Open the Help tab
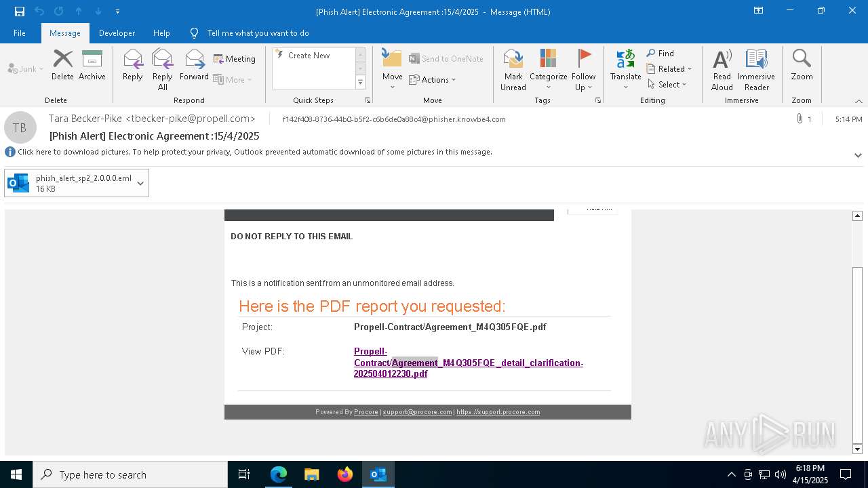The image size is (868, 488). click(x=161, y=33)
